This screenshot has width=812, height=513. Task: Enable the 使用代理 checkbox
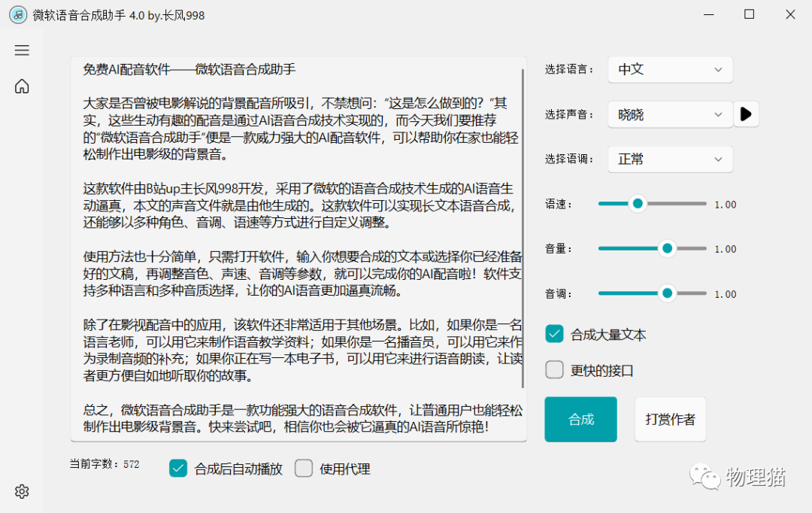point(304,469)
